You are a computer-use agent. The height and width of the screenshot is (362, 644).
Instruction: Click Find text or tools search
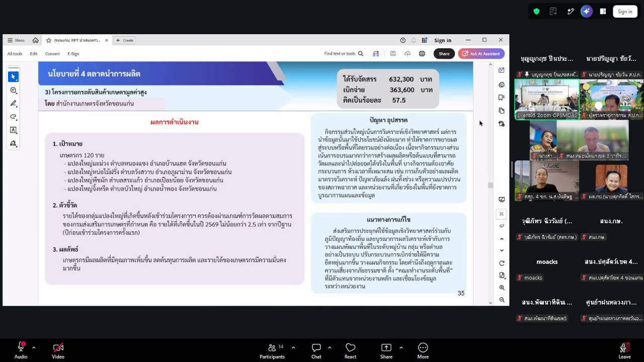[344, 54]
